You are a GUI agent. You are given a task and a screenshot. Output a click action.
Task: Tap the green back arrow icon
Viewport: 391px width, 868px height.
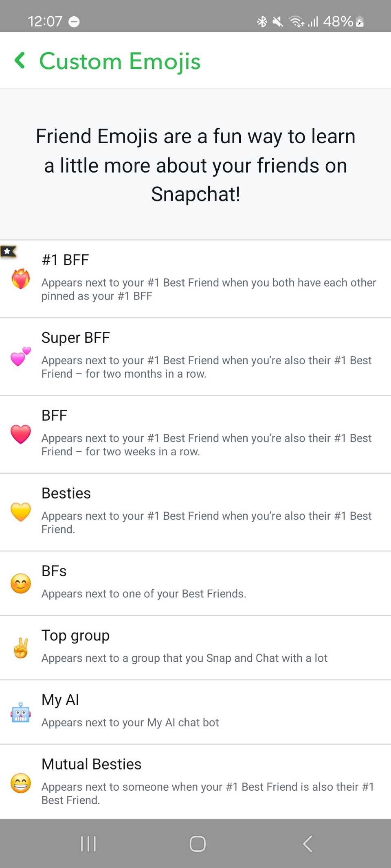click(20, 60)
